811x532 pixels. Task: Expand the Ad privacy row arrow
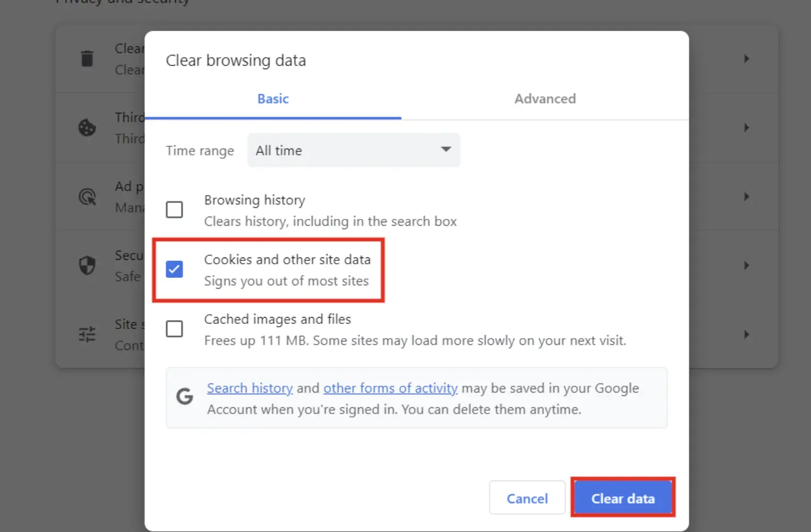pyautogui.click(x=746, y=197)
